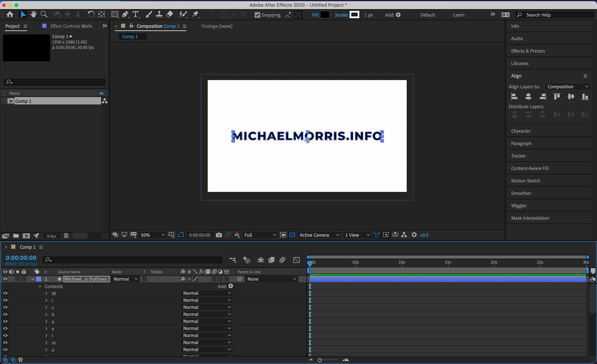This screenshot has height=364, width=597.
Task: Align layers to bottom edge
Action: pos(585,97)
